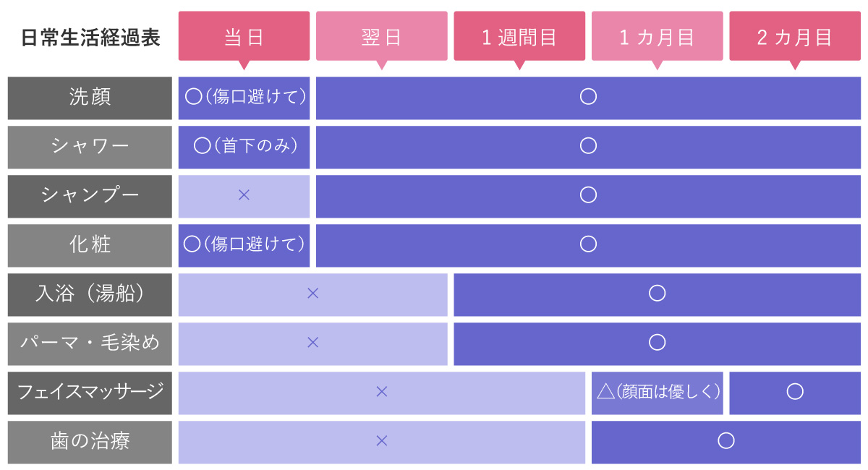Select the ○ in フェイスマッサージ 2カ月目 cell
868x470 pixels.
pos(795,392)
